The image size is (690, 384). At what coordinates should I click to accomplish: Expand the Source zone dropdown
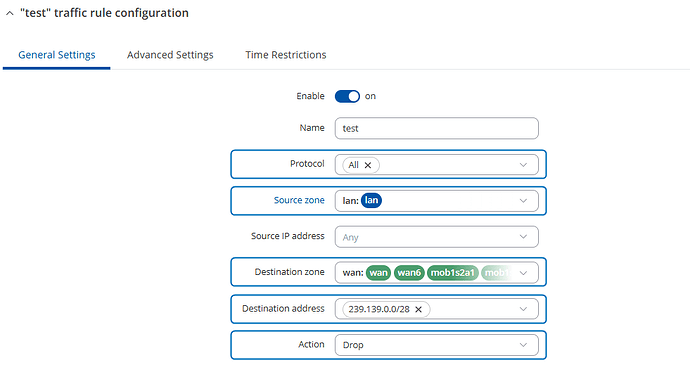point(523,201)
